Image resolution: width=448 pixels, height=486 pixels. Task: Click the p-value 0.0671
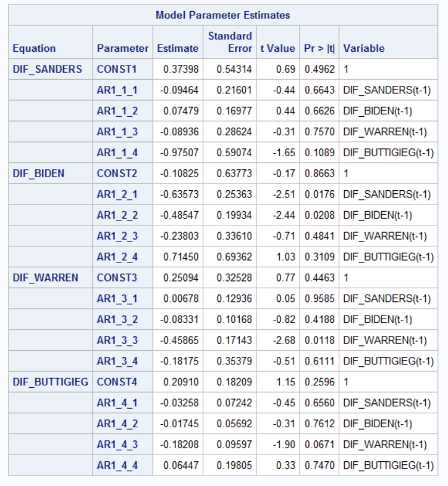coord(319,445)
